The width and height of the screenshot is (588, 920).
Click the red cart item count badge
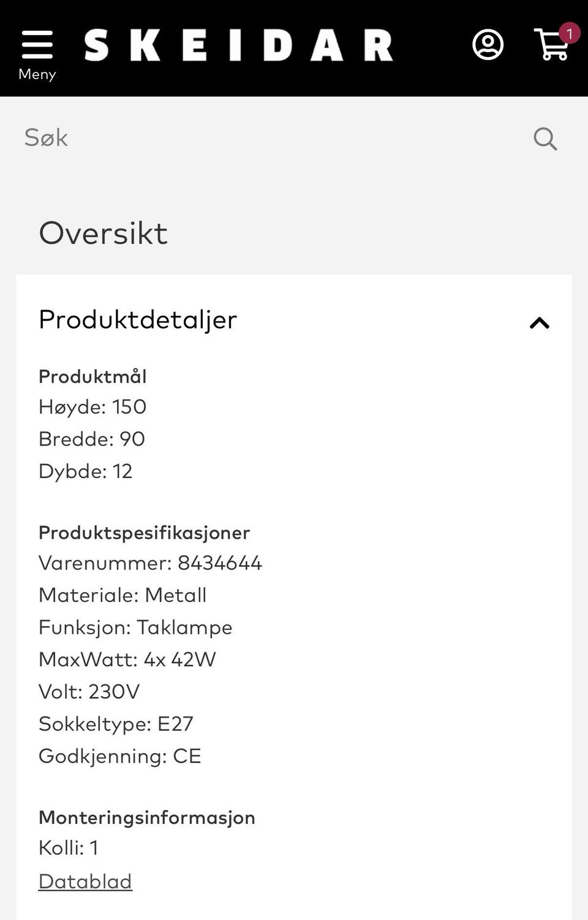click(569, 33)
